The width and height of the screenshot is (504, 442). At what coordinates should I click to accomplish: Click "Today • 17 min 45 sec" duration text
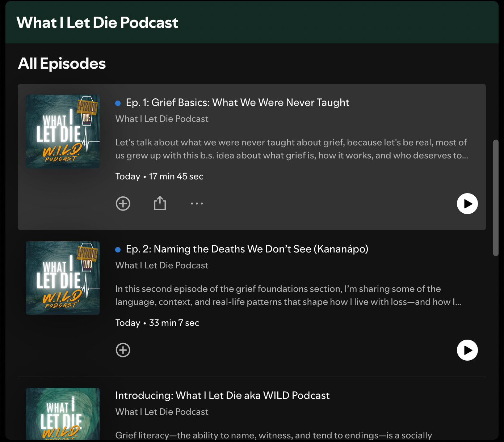pyautogui.click(x=159, y=177)
